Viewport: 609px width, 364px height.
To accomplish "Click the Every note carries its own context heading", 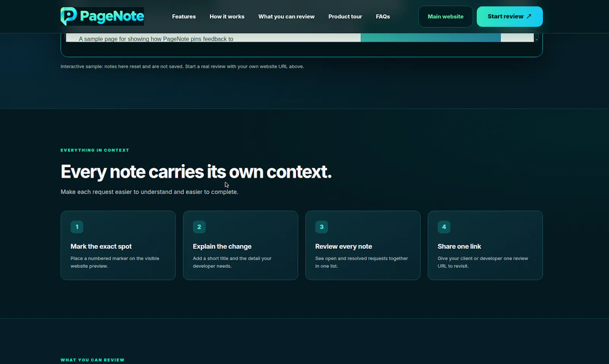I will point(196,172).
